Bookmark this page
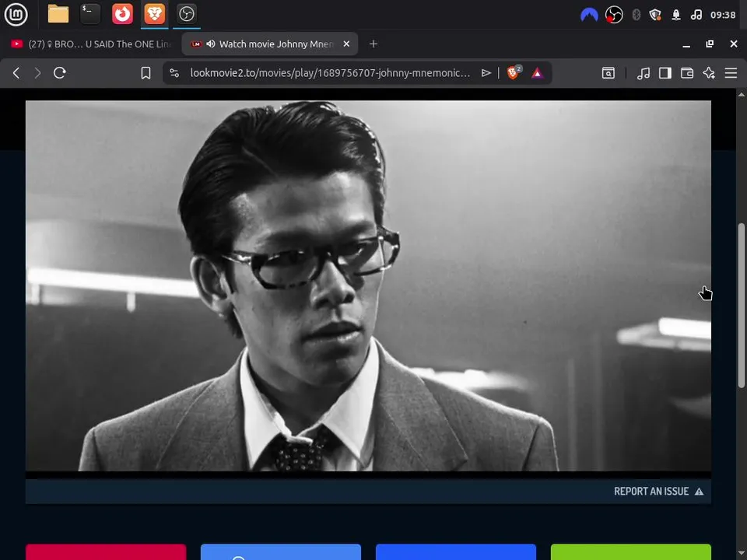Image resolution: width=747 pixels, height=560 pixels. tap(146, 73)
